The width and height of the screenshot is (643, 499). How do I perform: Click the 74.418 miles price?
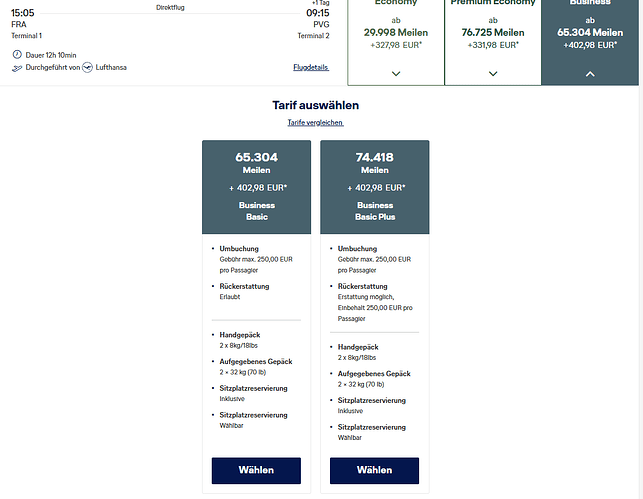click(x=375, y=157)
